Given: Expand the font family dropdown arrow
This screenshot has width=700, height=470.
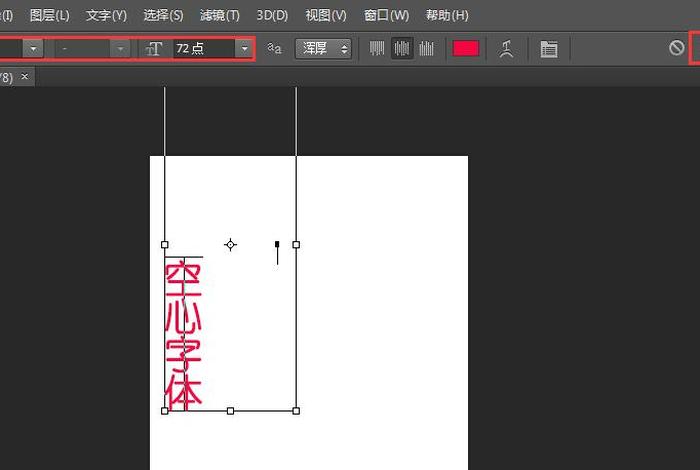Looking at the screenshot, I should click(x=33, y=48).
